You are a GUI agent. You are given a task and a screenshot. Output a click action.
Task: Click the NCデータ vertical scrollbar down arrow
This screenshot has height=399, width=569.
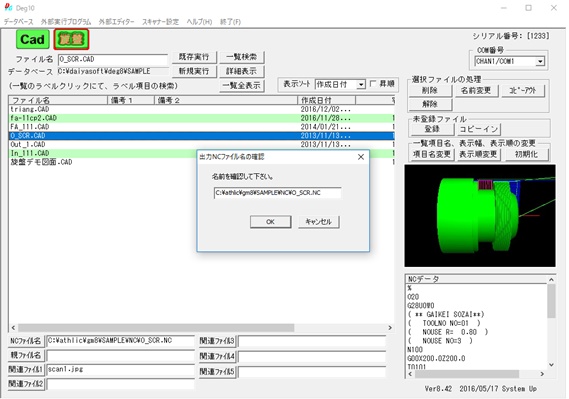point(551,365)
